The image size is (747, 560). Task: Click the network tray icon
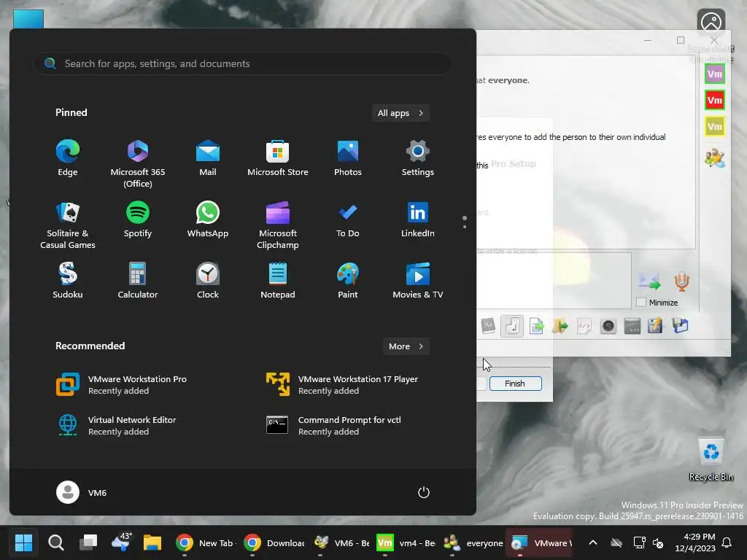(x=639, y=542)
